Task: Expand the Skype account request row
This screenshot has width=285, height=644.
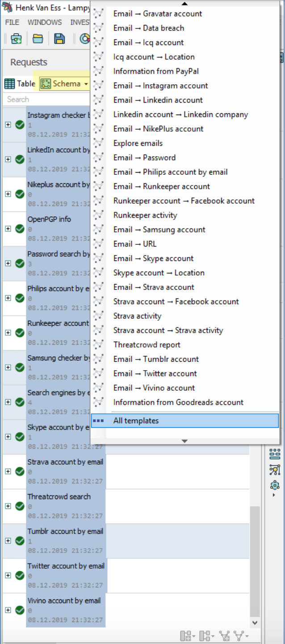Action: [x=8, y=437]
